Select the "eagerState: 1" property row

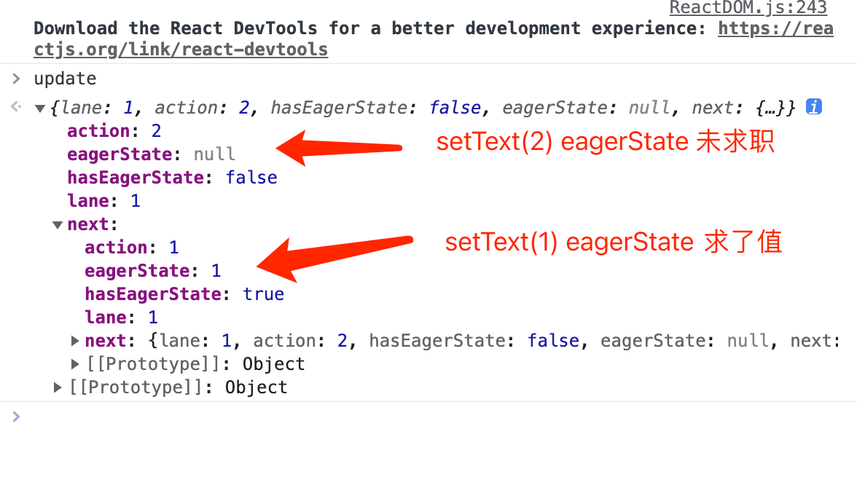(152, 271)
